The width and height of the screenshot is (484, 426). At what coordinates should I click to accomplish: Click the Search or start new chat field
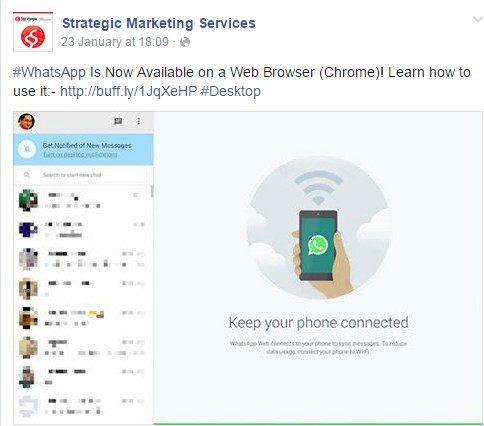coord(83,175)
